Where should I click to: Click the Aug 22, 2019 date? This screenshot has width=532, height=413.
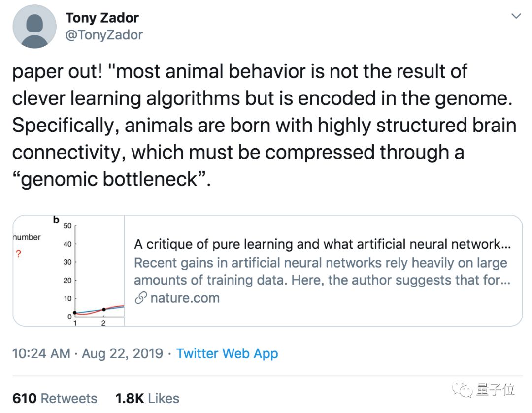click(x=122, y=353)
